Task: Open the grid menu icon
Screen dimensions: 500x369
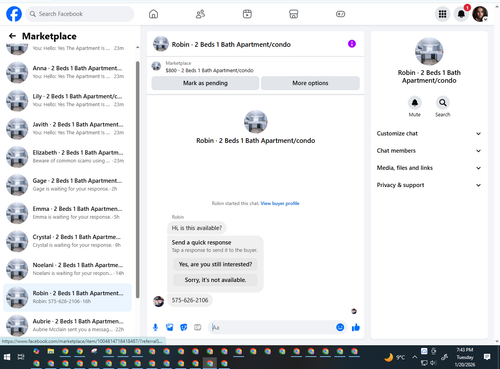Action: [x=442, y=14]
